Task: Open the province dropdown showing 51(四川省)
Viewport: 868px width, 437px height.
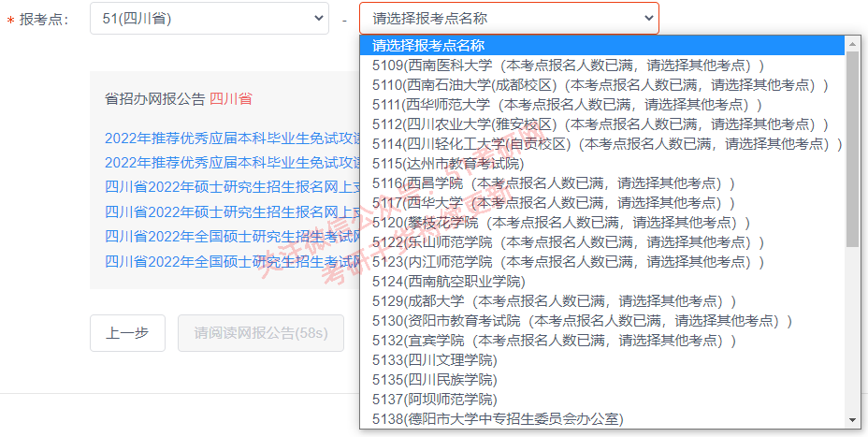Action: [x=210, y=19]
